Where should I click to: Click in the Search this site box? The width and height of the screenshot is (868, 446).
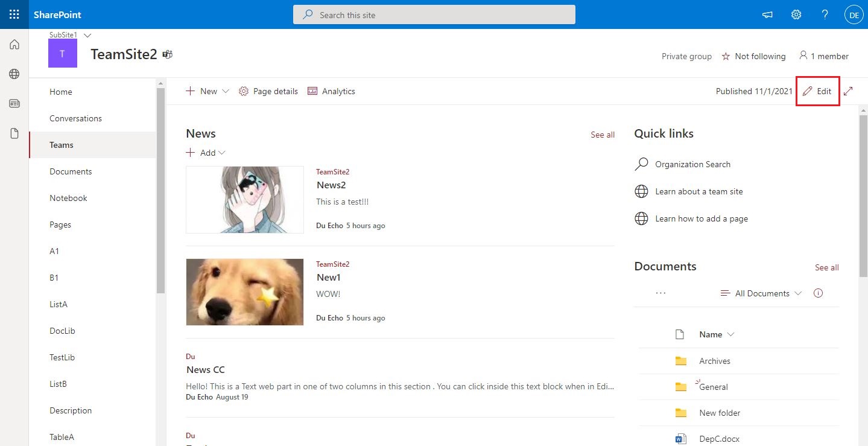click(434, 15)
